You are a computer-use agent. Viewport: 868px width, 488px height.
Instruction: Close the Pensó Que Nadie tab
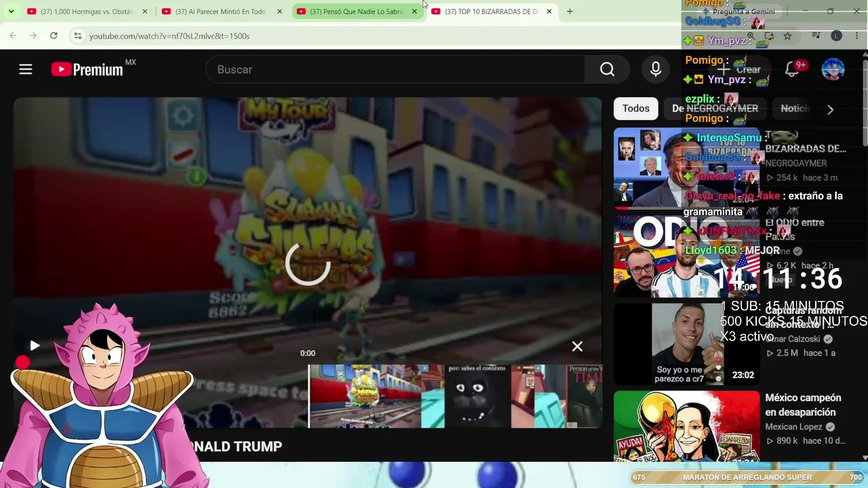tap(414, 12)
